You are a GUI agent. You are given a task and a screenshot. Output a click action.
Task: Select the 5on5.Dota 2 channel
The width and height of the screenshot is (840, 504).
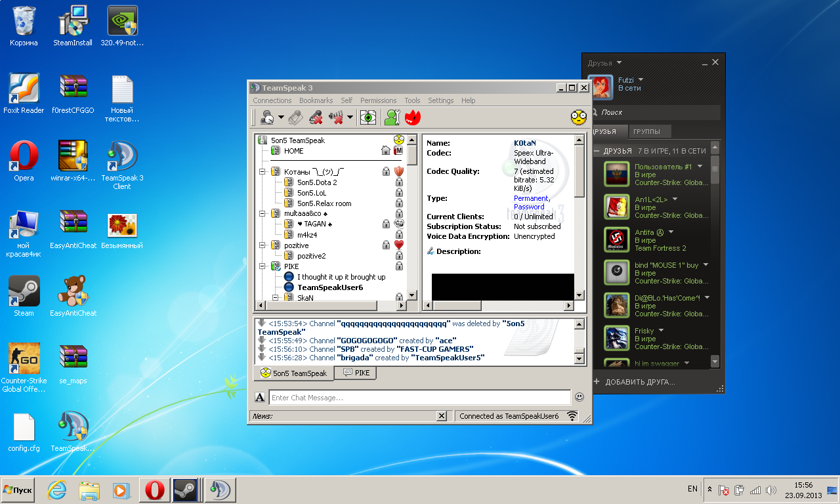coord(317,182)
